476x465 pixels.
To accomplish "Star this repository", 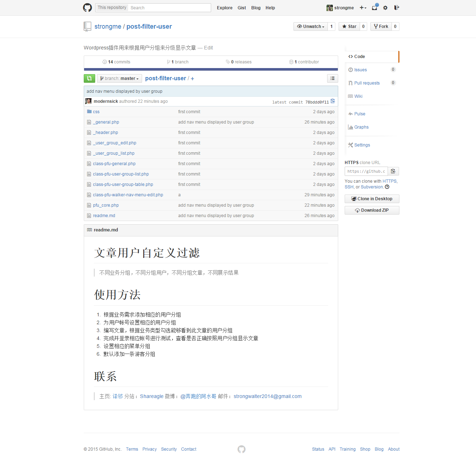I will tap(349, 27).
